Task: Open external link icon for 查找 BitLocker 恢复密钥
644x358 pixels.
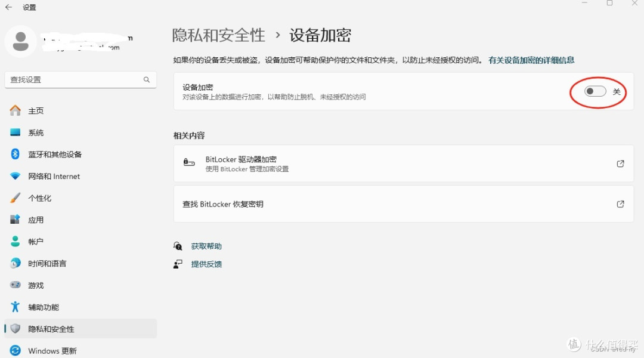Action: 620,204
